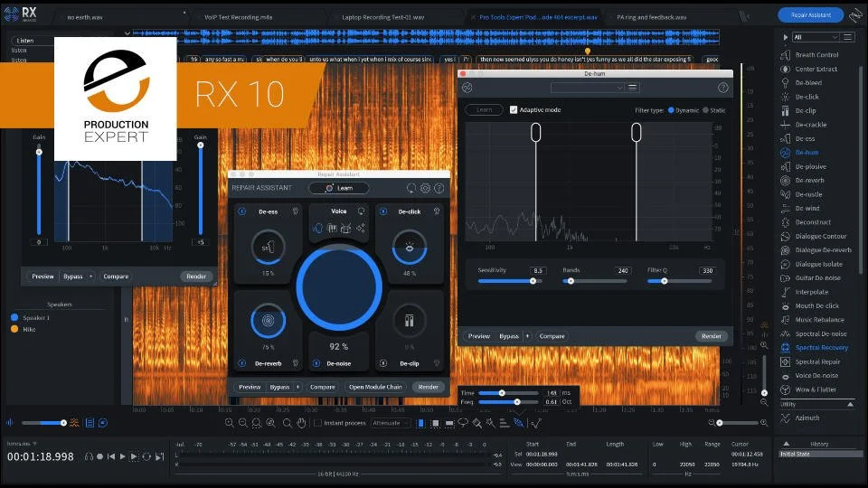Open the All module filter dropdown

[816, 37]
